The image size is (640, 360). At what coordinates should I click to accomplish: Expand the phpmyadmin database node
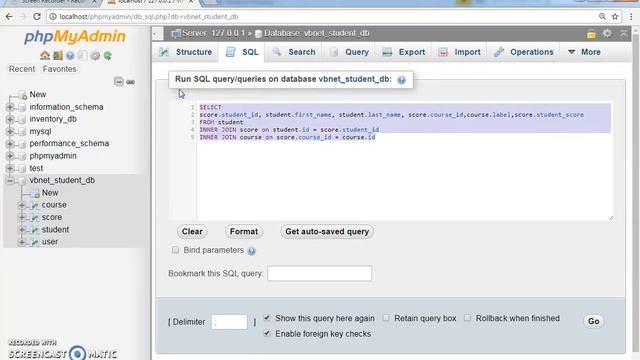(10, 156)
